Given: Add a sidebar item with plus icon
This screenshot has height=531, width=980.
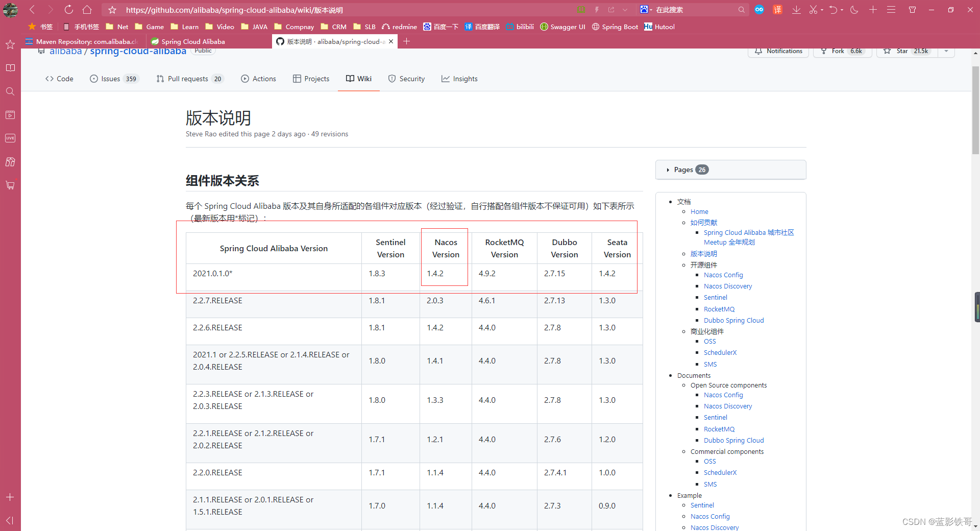Looking at the screenshot, I should point(10,497).
